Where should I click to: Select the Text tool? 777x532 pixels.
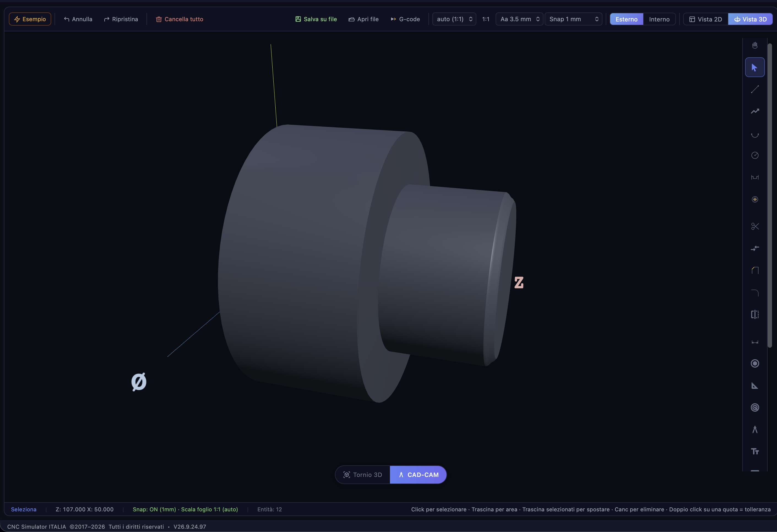tap(755, 451)
